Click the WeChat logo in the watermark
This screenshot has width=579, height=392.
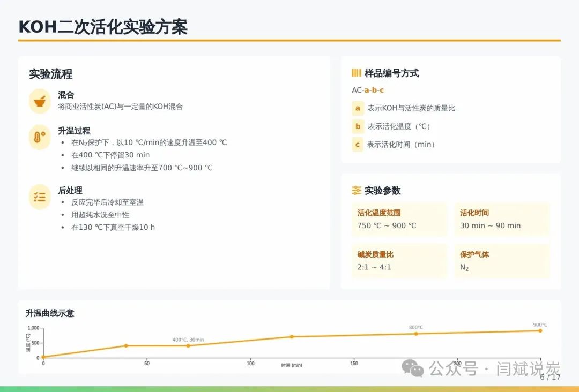[x=413, y=368]
